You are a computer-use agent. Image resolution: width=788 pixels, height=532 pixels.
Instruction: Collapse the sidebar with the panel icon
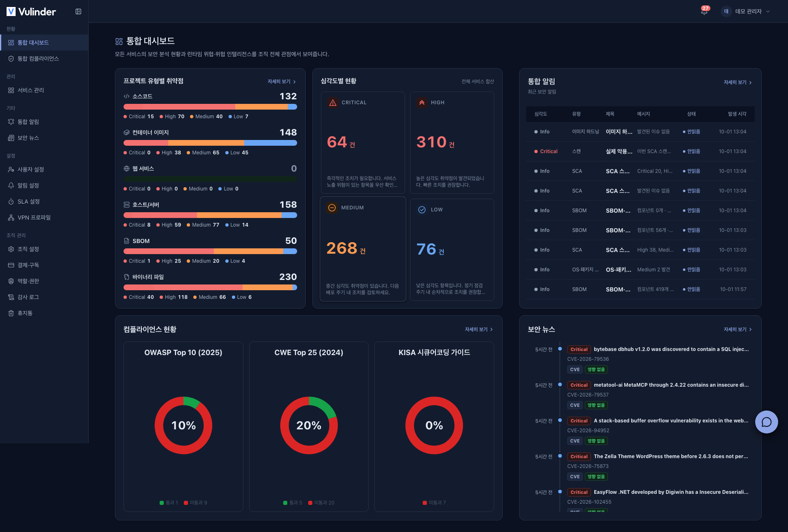point(78,11)
